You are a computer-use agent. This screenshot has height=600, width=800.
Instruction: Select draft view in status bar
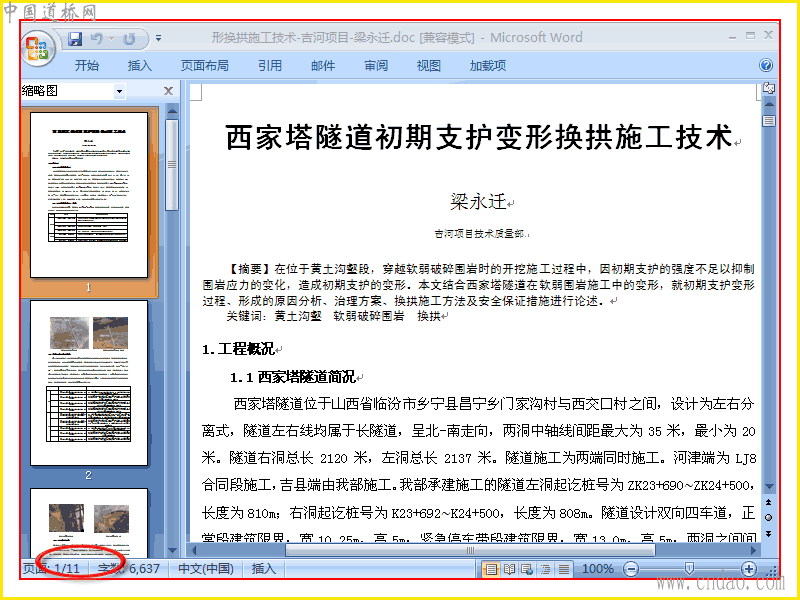pyautogui.click(x=564, y=569)
